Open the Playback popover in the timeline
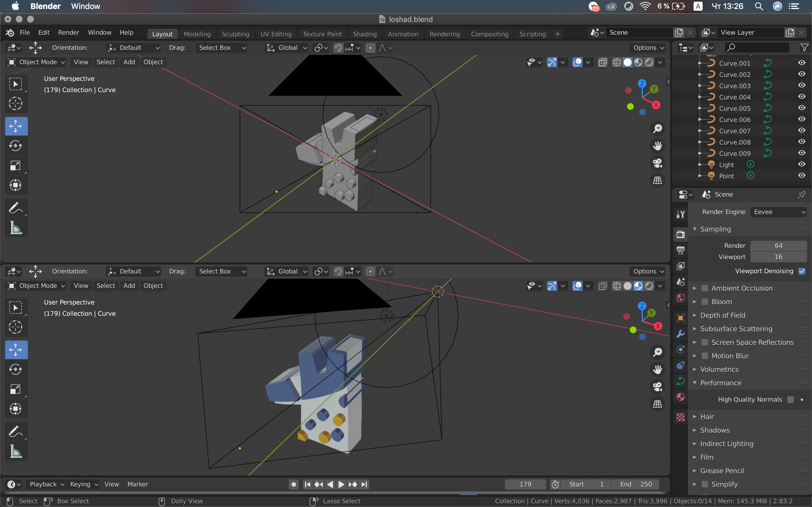 (x=46, y=484)
